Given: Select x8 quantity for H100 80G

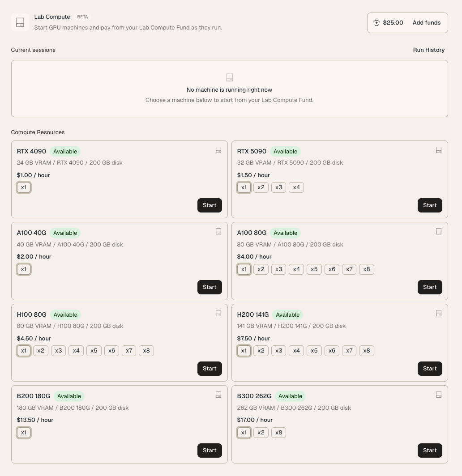Looking at the screenshot, I should [x=146, y=351].
